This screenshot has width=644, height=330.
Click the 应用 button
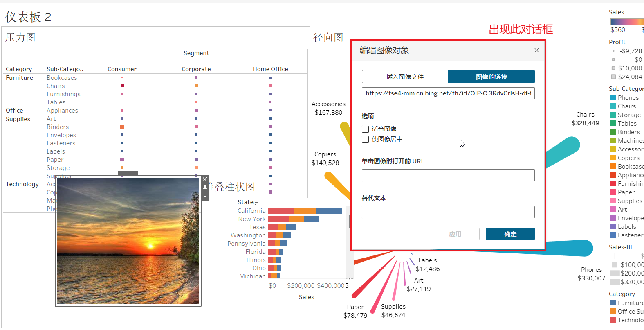coord(455,234)
